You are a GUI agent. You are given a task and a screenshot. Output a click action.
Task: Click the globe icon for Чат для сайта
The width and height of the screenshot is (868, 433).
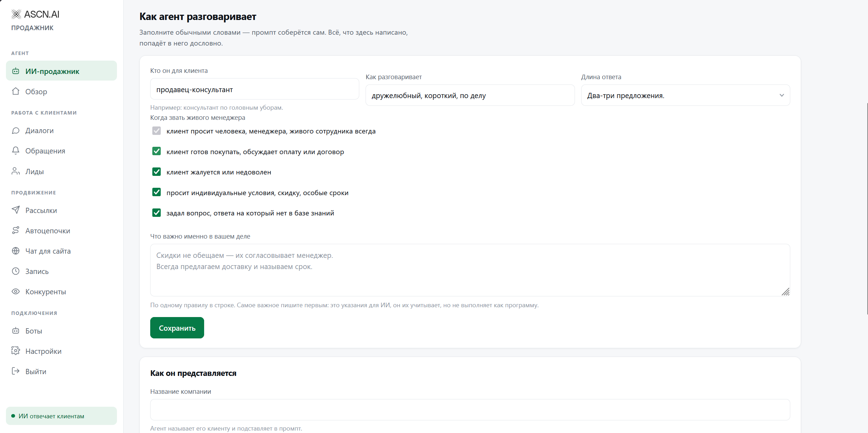(x=16, y=251)
